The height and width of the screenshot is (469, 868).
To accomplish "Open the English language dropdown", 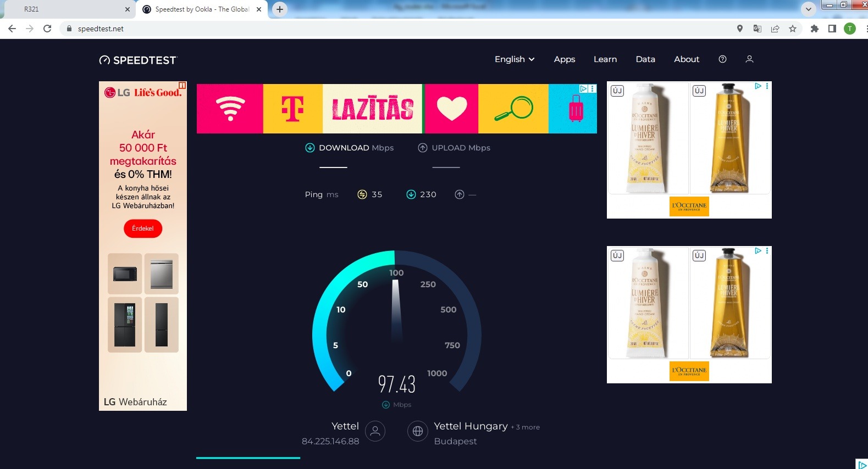I will click(515, 59).
